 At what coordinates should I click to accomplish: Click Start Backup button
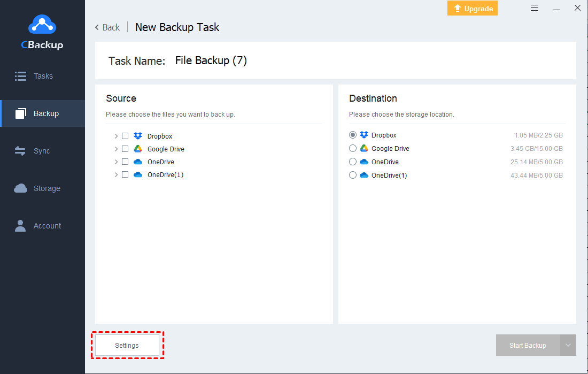pos(528,345)
